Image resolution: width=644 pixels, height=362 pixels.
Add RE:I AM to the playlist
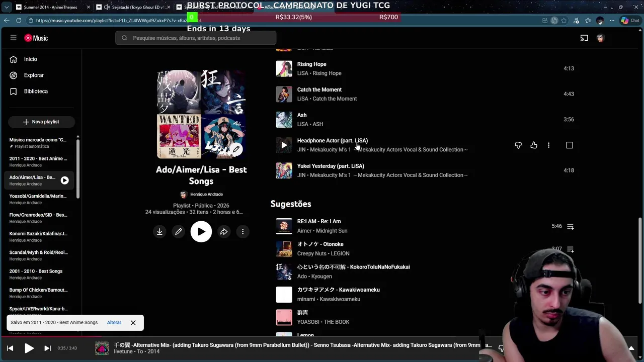[570, 227]
